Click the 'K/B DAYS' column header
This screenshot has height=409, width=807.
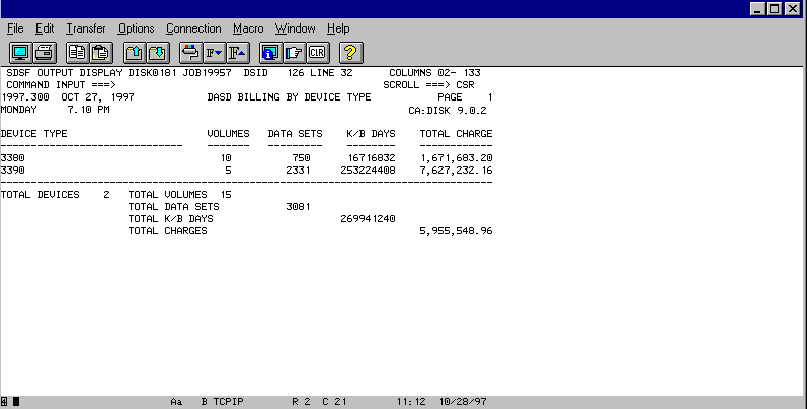371,134
